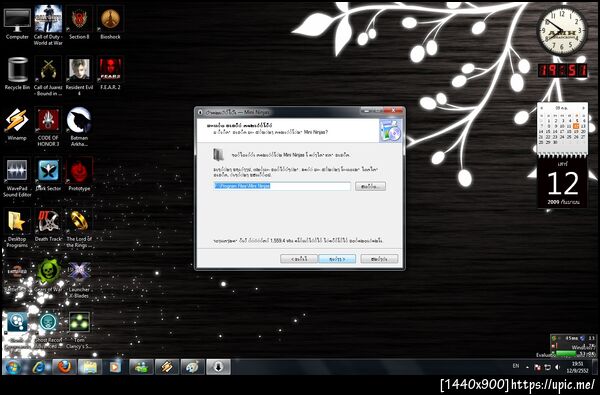
Task: Select the Winamp desktop icon
Action: (x=17, y=124)
